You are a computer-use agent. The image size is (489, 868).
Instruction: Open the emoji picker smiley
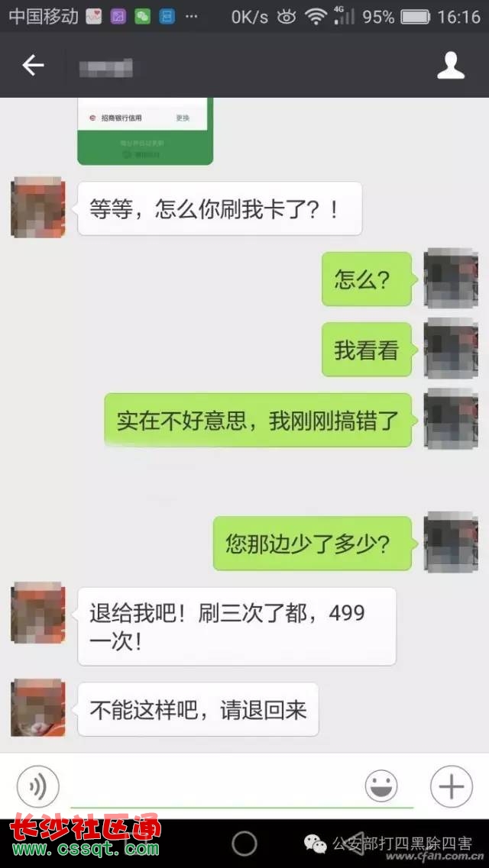tap(381, 786)
